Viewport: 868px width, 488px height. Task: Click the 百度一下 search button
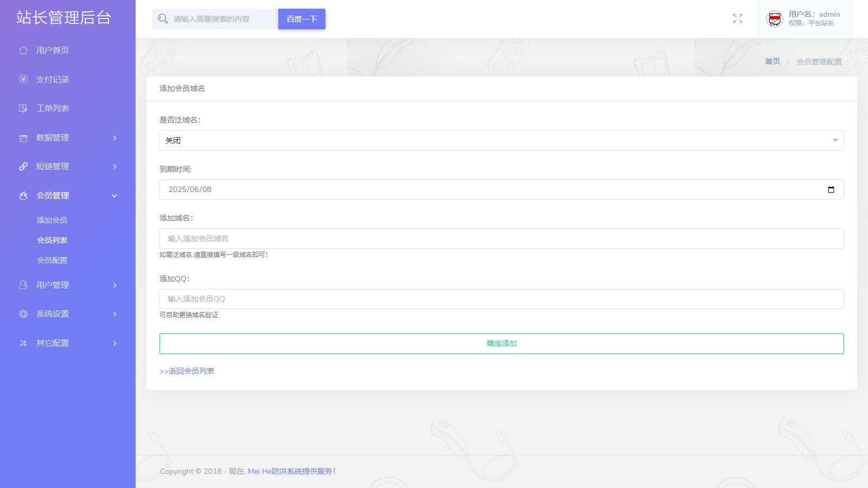coord(302,19)
